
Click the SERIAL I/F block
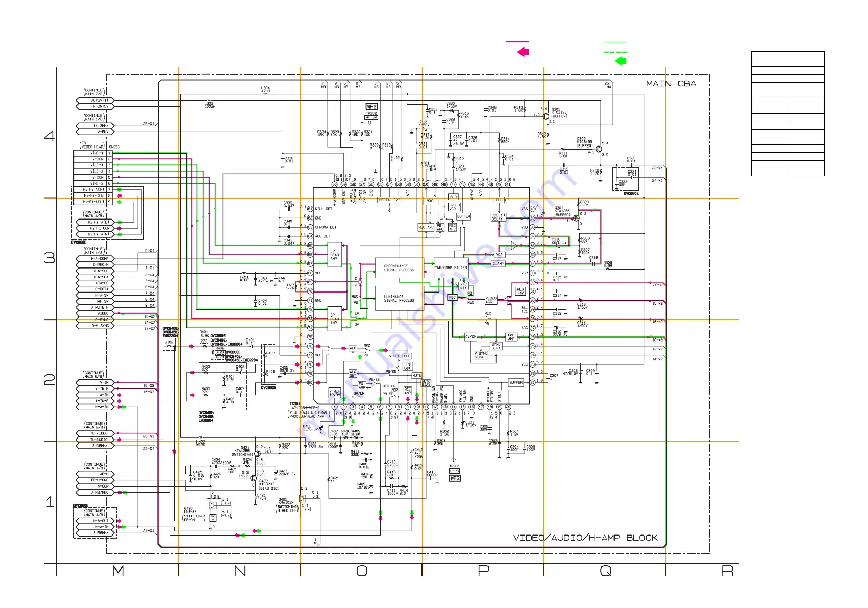coord(389,200)
